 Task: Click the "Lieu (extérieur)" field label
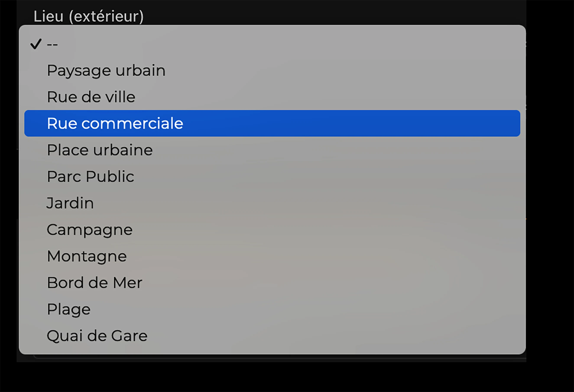[88, 16]
